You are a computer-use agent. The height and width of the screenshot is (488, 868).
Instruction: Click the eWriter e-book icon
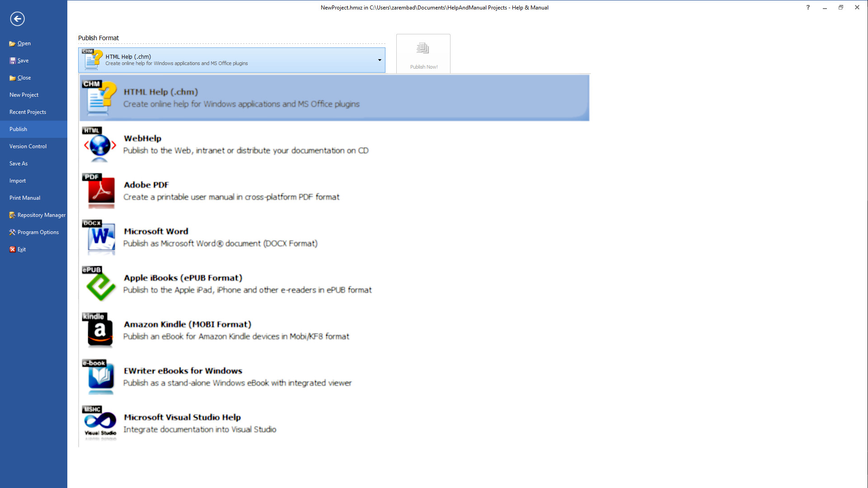99,377
